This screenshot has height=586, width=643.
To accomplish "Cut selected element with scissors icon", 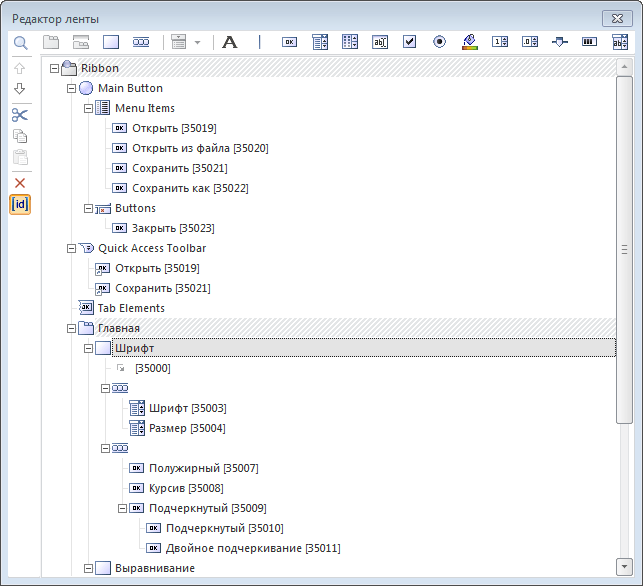I will tap(20, 114).
